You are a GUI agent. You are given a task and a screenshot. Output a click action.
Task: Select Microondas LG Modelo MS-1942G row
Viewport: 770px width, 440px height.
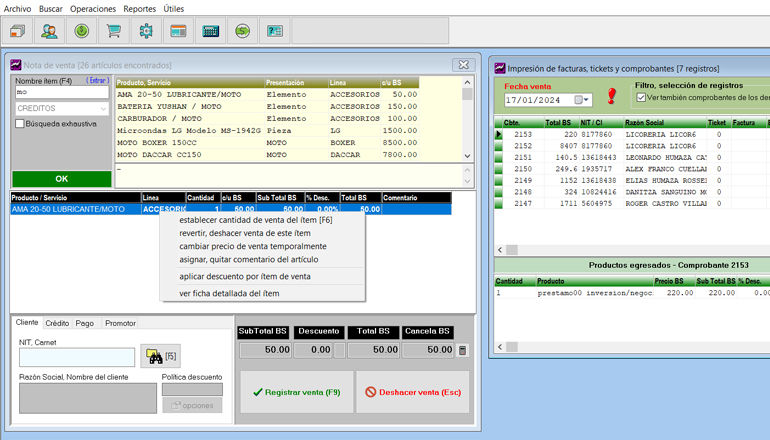[267, 131]
